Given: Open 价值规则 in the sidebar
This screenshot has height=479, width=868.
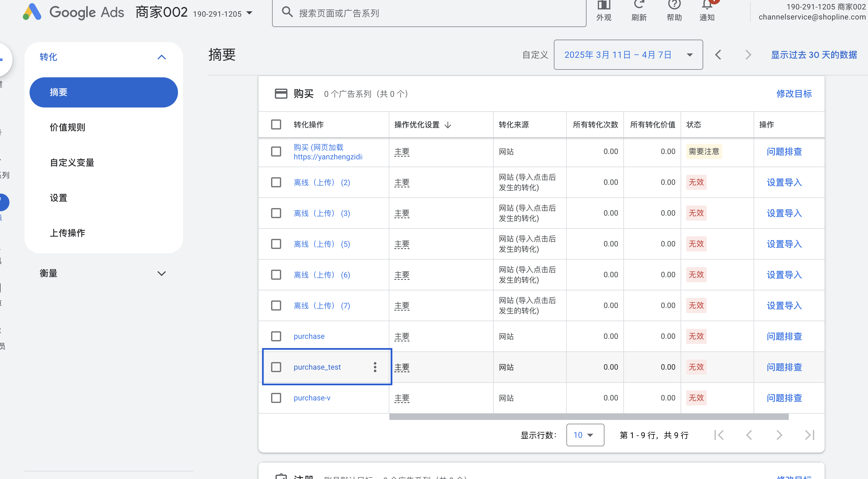Looking at the screenshot, I should tap(67, 127).
